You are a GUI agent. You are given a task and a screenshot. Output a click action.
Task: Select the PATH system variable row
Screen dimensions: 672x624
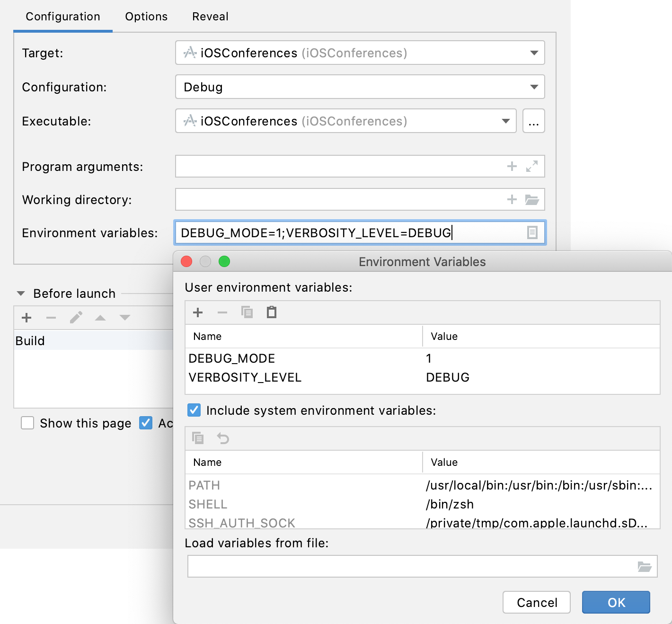click(423, 485)
